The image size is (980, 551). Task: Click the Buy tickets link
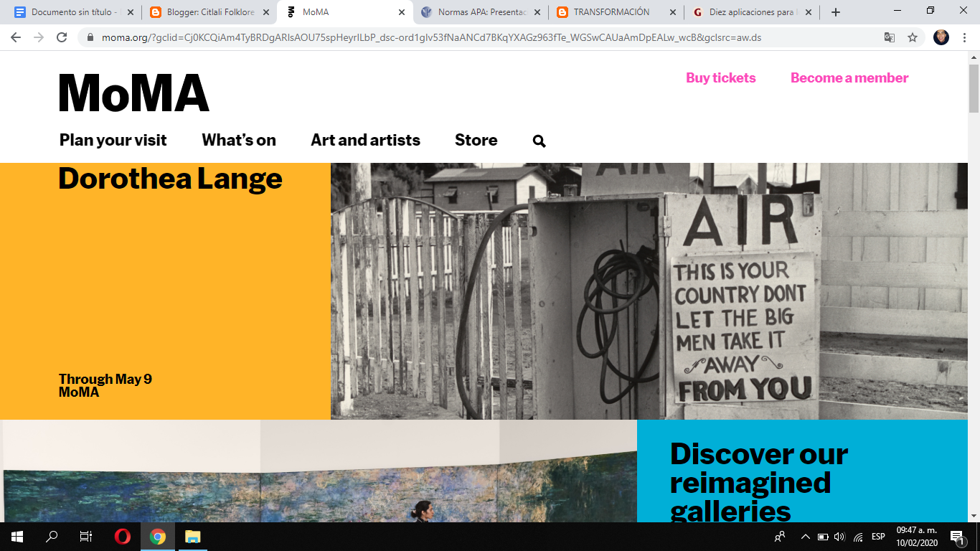tap(721, 78)
